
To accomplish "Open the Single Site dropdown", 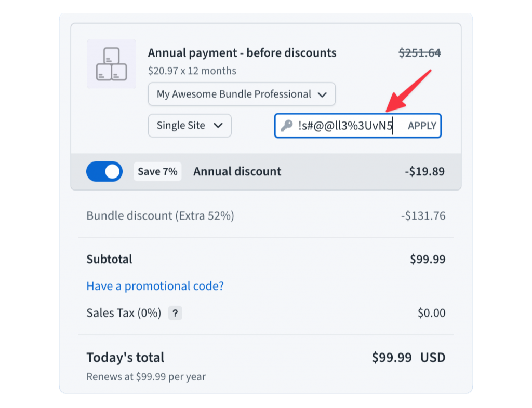I will pyautogui.click(x=190, y=125).
